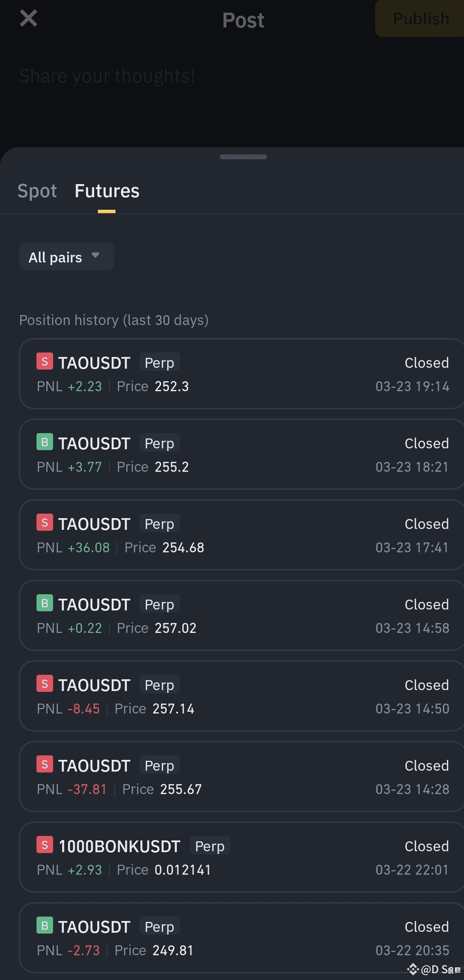The image size is (464, 980).
Task: Click the Perp tag on the 1000BONKUSDT row
Action: [210, 846]
